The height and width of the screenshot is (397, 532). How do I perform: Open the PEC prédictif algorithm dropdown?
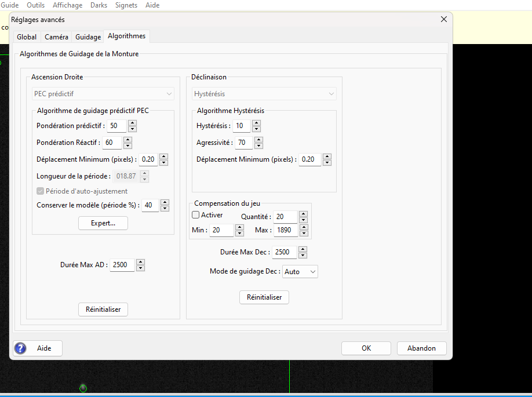(x=103, y=94)
